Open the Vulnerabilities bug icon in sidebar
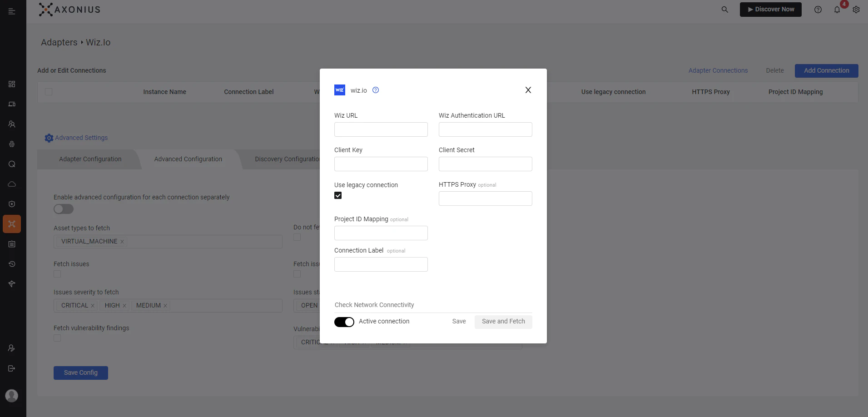Viewport: 868px width, 417px height. coord(12,144)
